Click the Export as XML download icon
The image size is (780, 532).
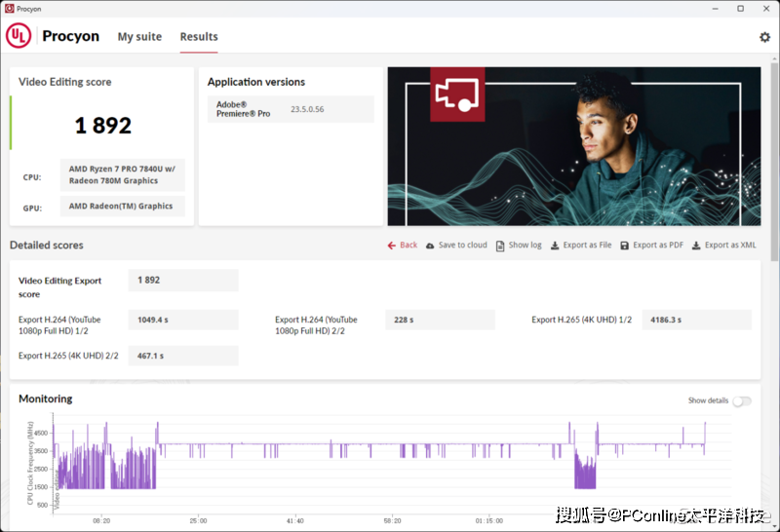[696, 246]
